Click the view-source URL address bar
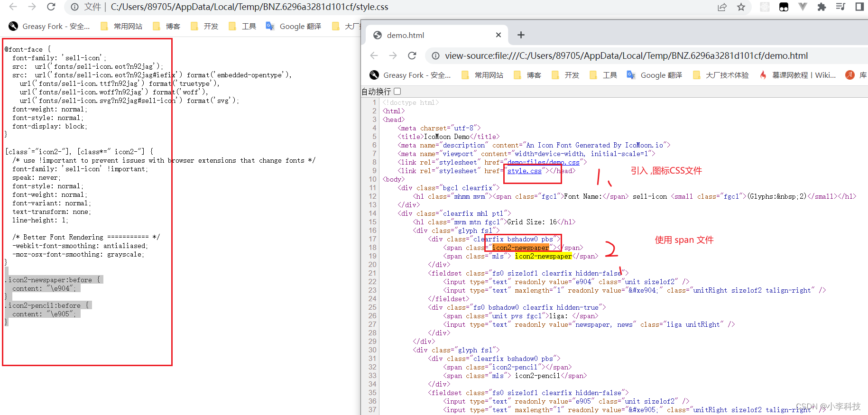This screenshot has width=868, height=415. (x=626, y=56)
